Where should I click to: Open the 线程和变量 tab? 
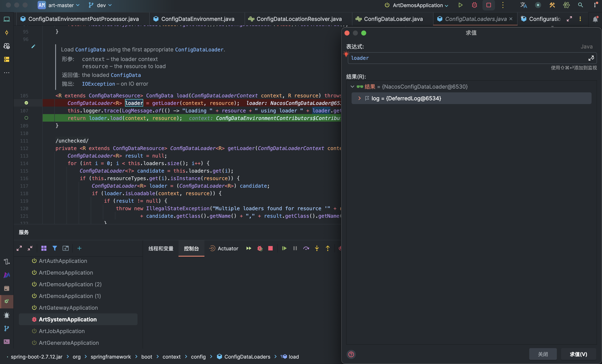(161, 248)
